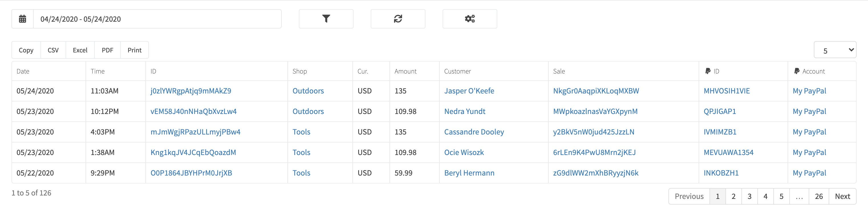Print the transactions table
868x220 pixels.
tap(134, 50)
